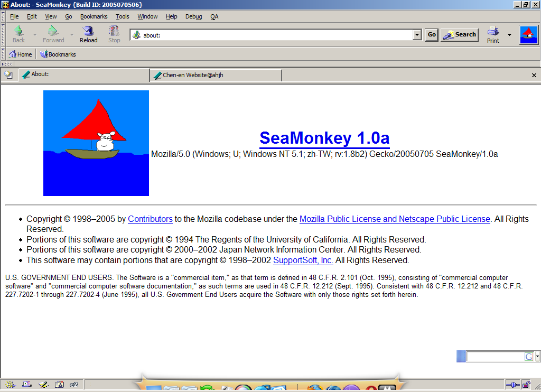The height and width of the screenshot is (392, 541).
Task: Expand the collapsed toolbar grippy below Home
Action: [x=7, y=64]
